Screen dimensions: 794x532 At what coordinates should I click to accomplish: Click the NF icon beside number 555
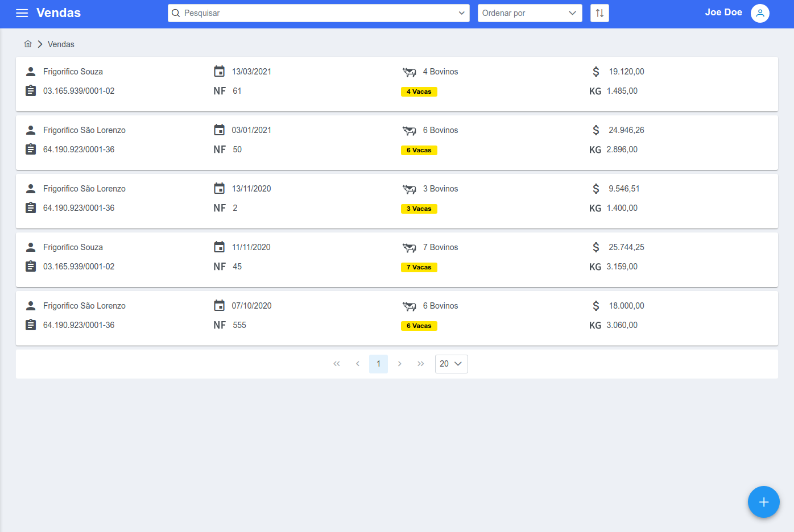coord(220,325)
